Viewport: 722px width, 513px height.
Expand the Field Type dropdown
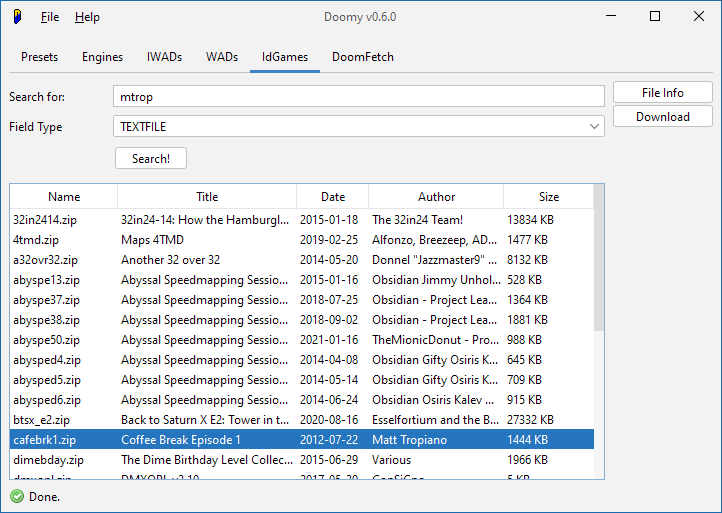point(594,127)
